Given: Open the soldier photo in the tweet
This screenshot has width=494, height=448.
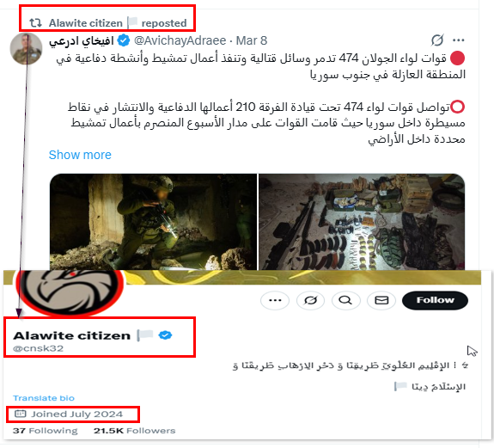Looking at the screenshot, I should (x=153, y=222).
